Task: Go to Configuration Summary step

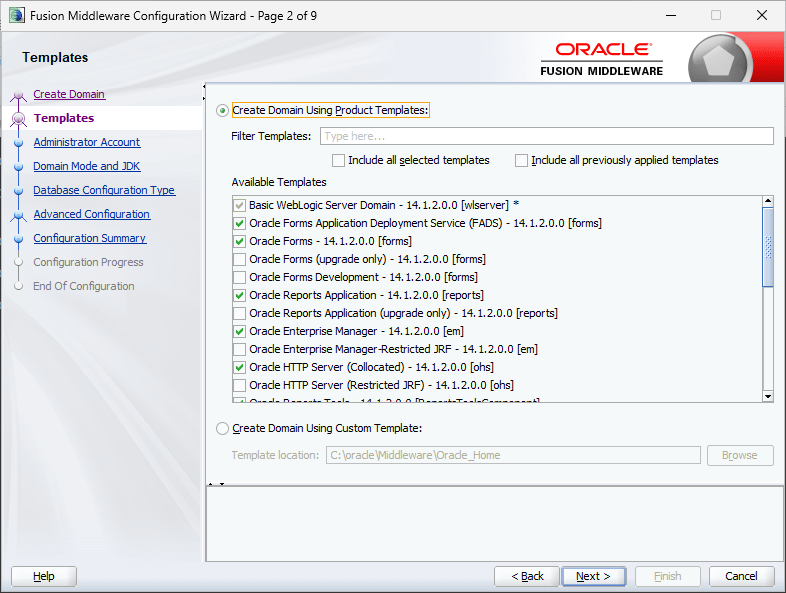Action: 90,239
